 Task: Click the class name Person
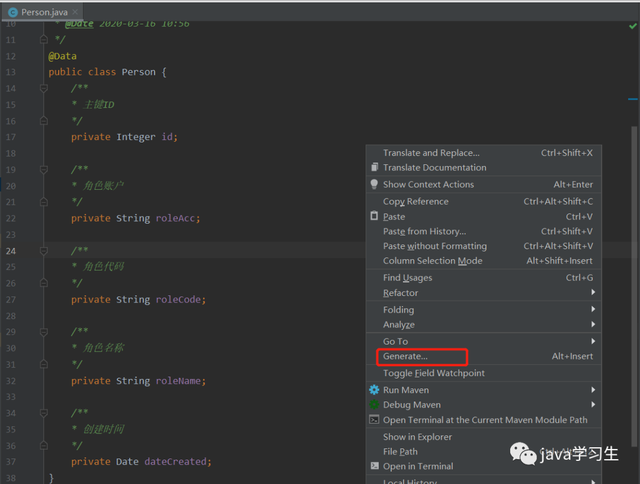click(x=138, y=72)
